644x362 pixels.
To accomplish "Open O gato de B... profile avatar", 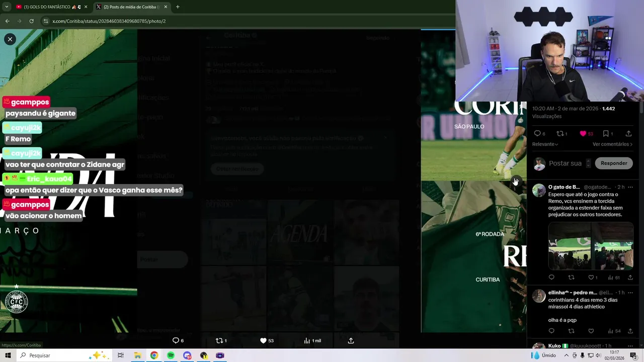I will (539, 190).
